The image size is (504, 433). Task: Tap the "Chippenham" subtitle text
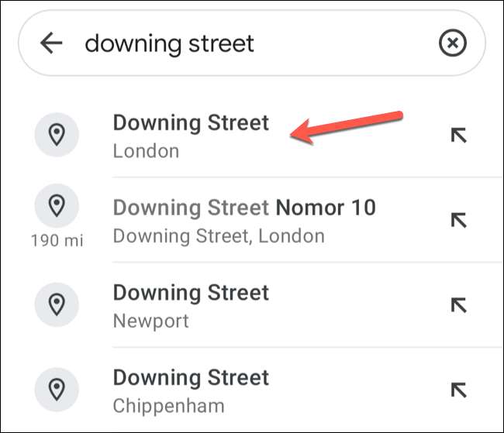[x=169, y=406]
